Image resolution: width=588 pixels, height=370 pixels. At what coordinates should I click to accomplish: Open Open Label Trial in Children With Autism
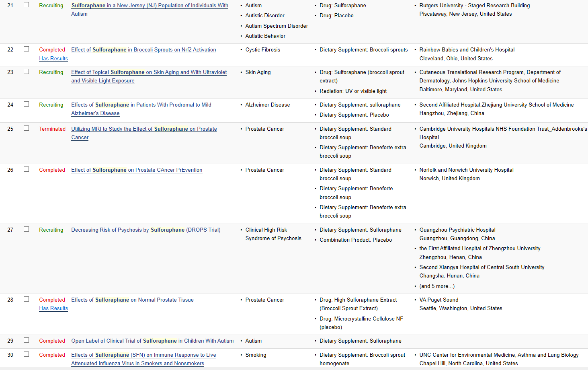pyautogui.click(x=152, y=341)
